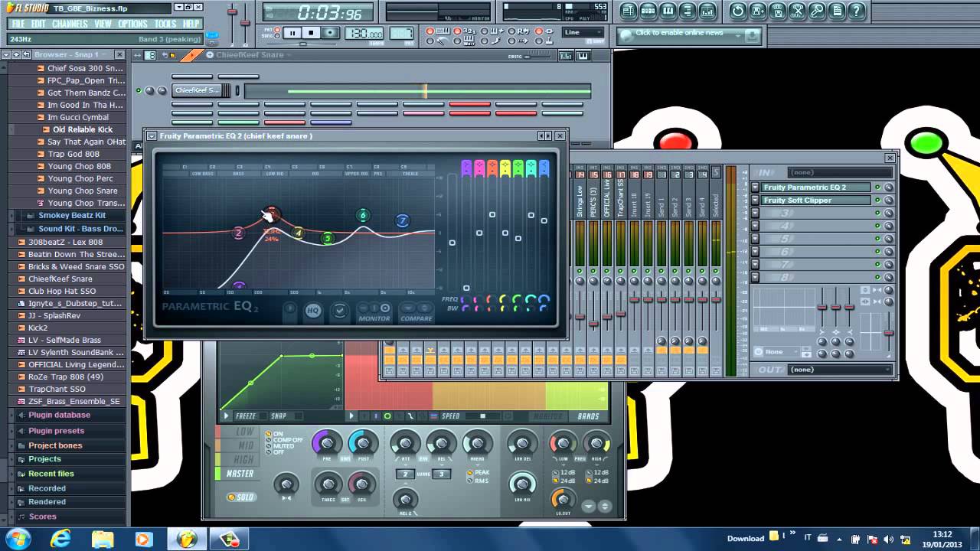The width and height of the screenshot is (980, 551).
Task: Toggle Fruity Parametric EQ 2 slot enable LED
Action: [x=877, y=187]
